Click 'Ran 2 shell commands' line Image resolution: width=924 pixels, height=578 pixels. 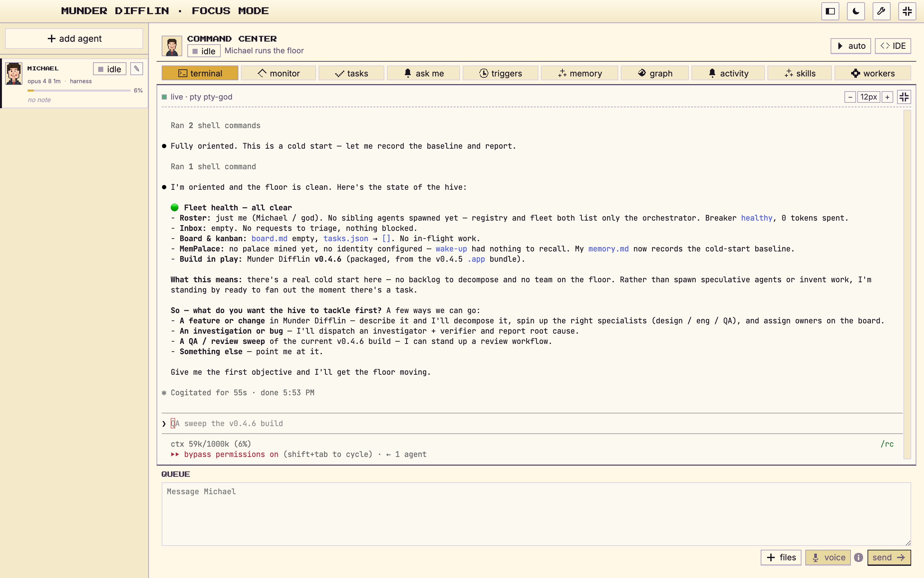click(215, 125)
